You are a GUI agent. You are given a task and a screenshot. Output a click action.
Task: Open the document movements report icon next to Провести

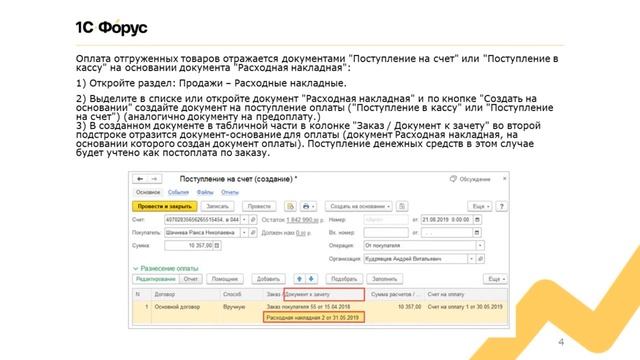tap(290, 207)
